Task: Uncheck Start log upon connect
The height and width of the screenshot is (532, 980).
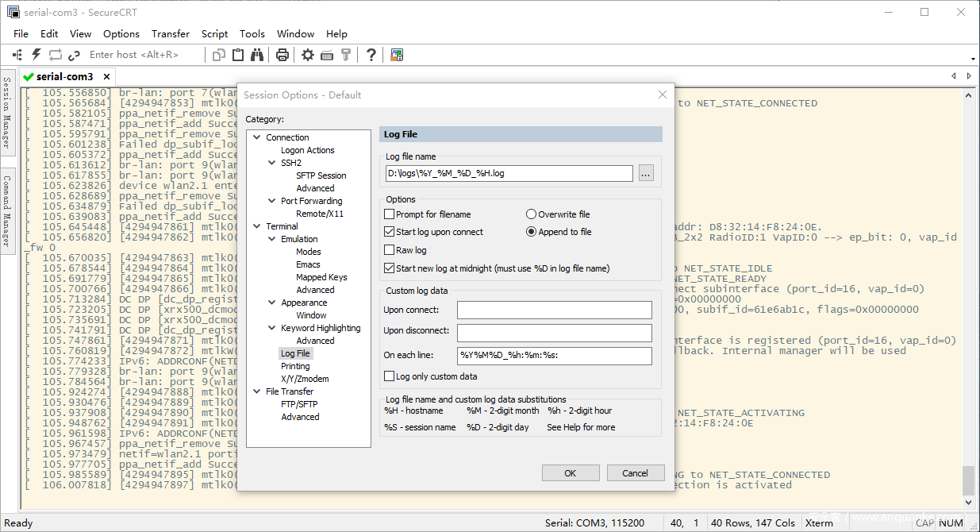Action: coord(390,232)
